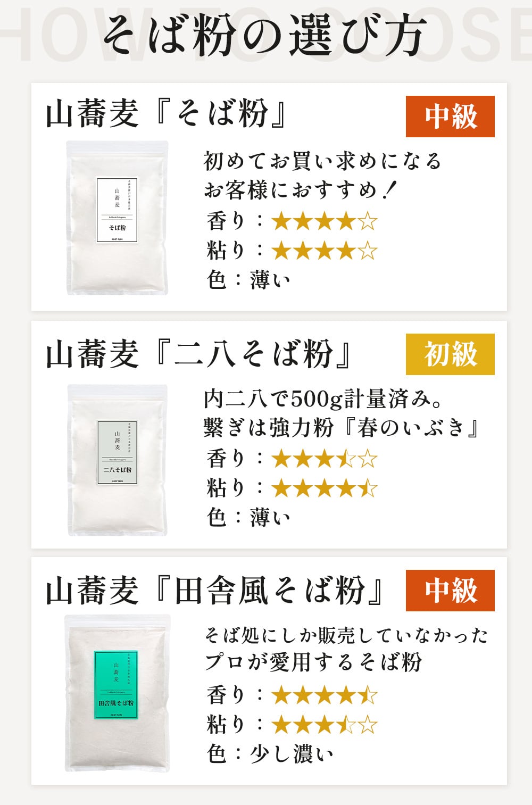Click 内二八で500g計量済み description text
This screenshot has height=805, width=532.
(x=323, y=399)
